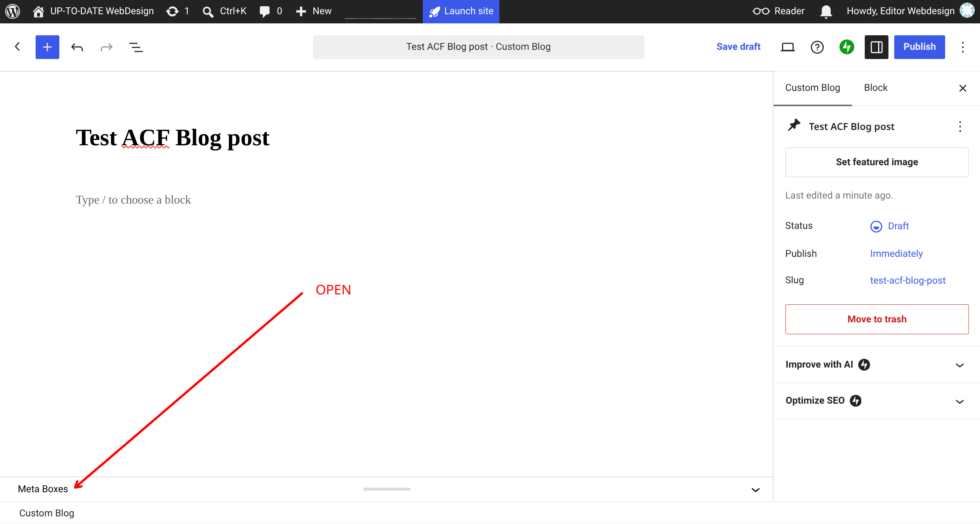Open notifications bell in admin bar
This screenshot has width=980, height=524.
[826, 11]
